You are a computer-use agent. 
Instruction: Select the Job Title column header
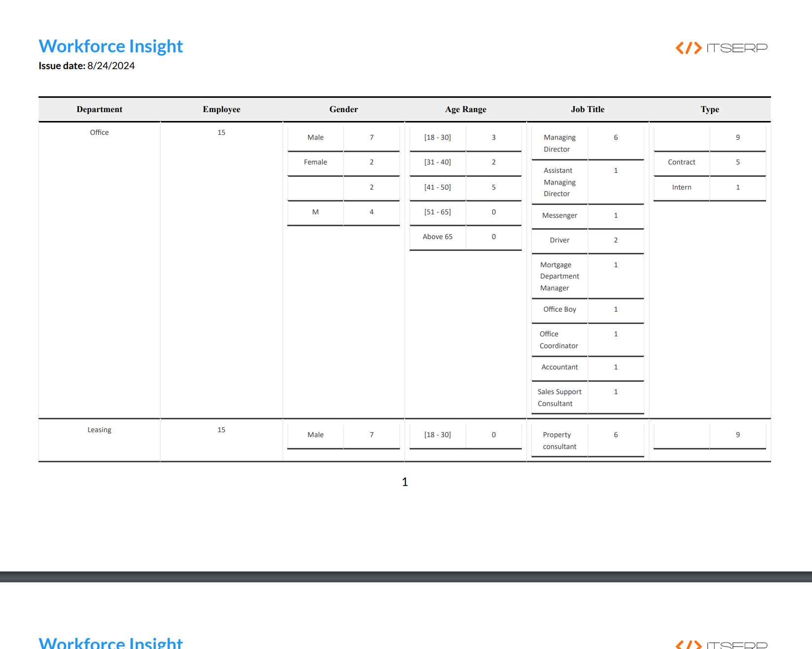[587, 109]
